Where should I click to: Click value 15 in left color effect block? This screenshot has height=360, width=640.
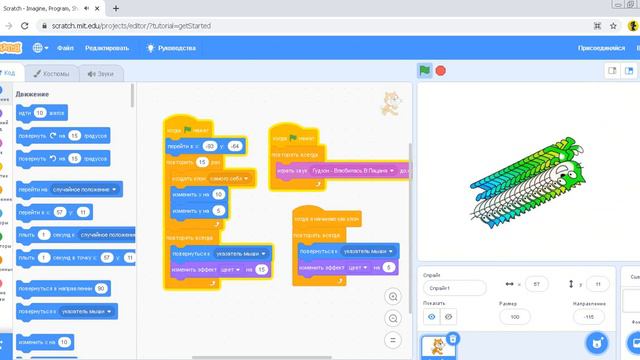pos(262,269)
